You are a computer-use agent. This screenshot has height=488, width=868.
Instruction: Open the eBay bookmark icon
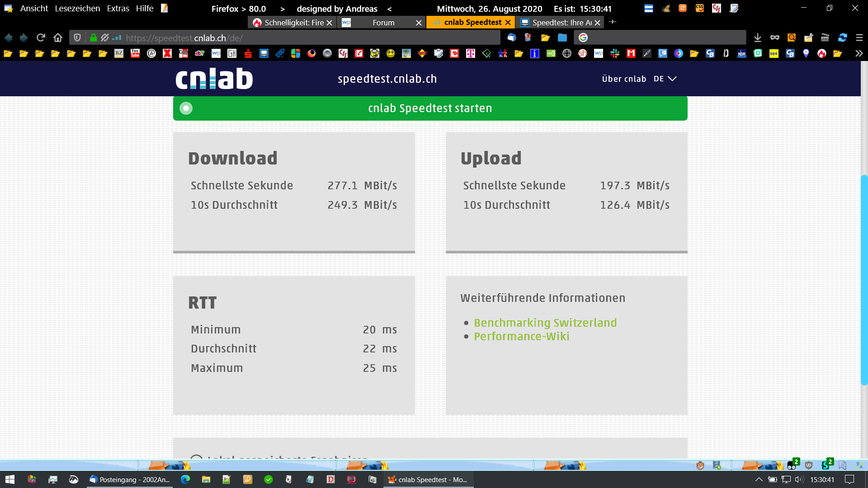pyautogui.click(x=199, y=53)
